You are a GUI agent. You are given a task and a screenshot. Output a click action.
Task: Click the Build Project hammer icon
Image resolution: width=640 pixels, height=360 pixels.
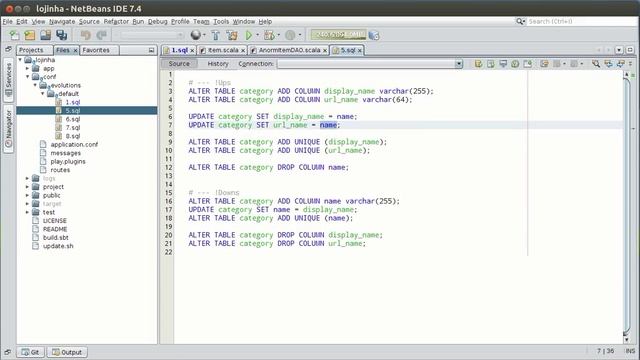216,35
